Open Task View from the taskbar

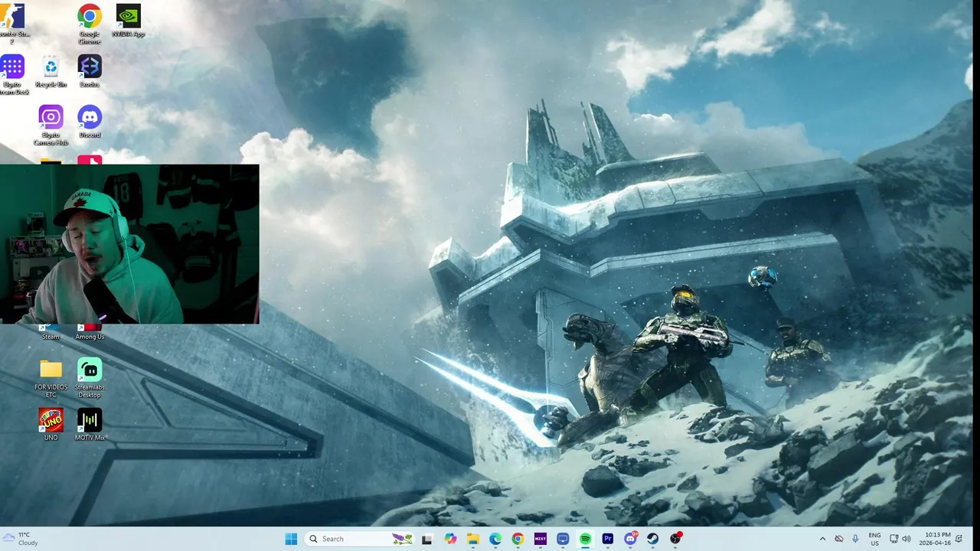pos(427,539)
